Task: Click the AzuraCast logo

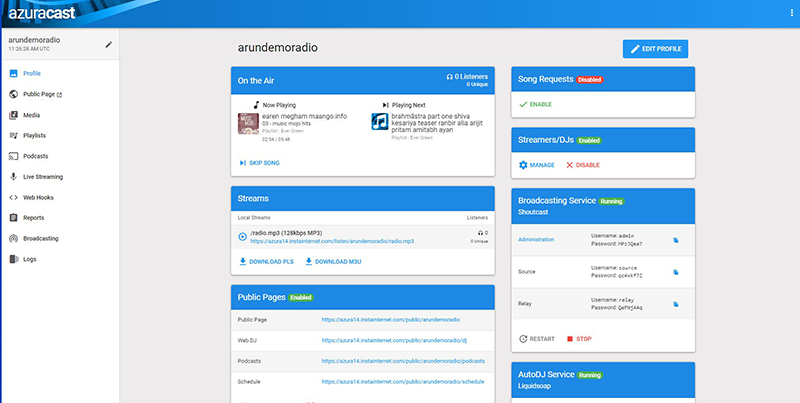Action: (40, 14)
